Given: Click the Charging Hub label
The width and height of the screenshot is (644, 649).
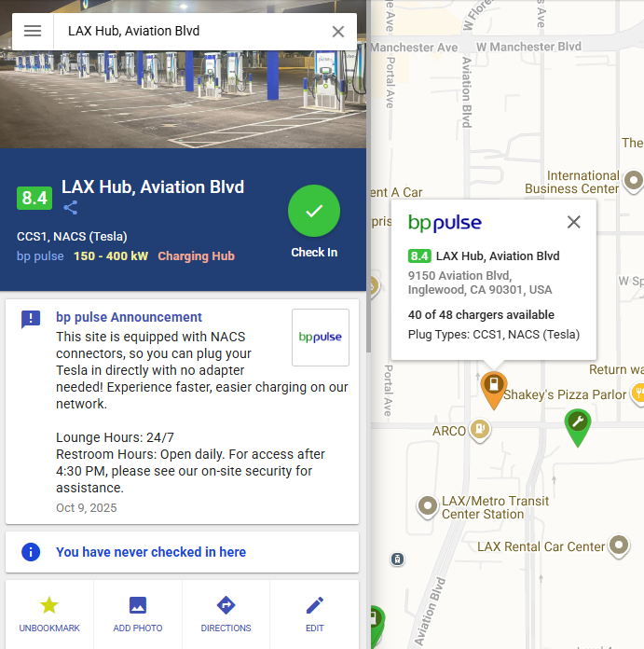Looking at the screenshot, I should tap(196, 256).
